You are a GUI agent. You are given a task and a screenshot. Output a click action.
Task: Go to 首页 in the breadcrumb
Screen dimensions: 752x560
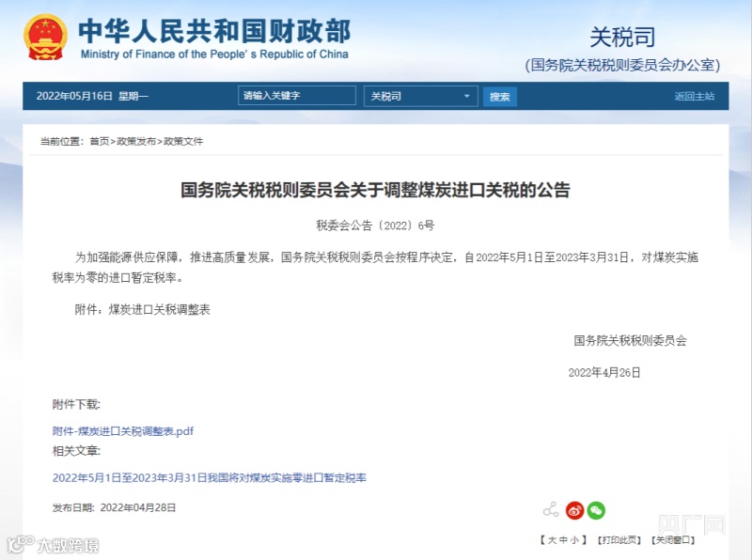[x=100, y=141]
